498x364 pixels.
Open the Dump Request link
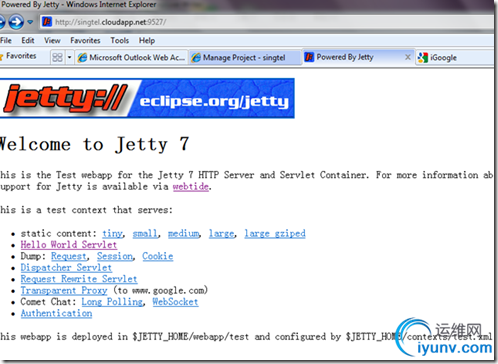(x=69, y=256)
